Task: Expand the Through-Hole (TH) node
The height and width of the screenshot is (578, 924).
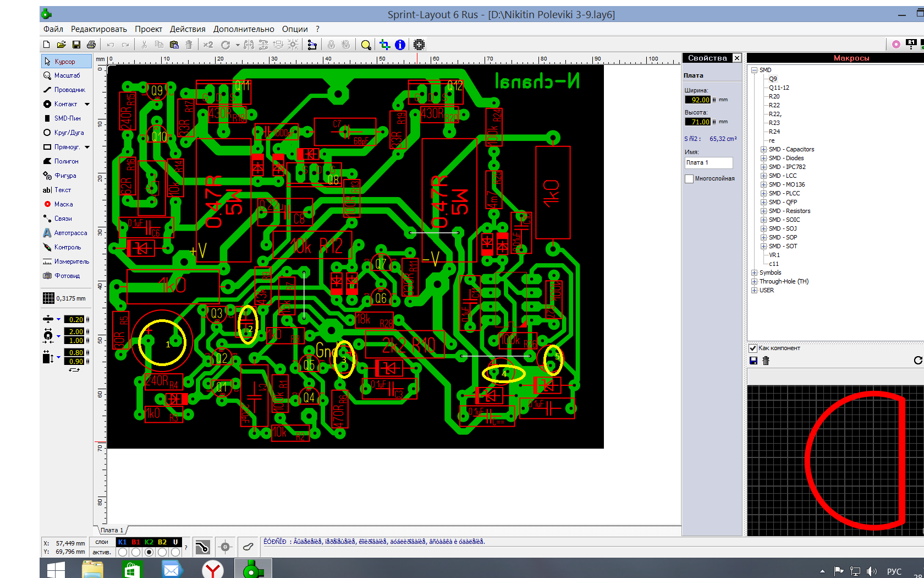Action: 755,281
